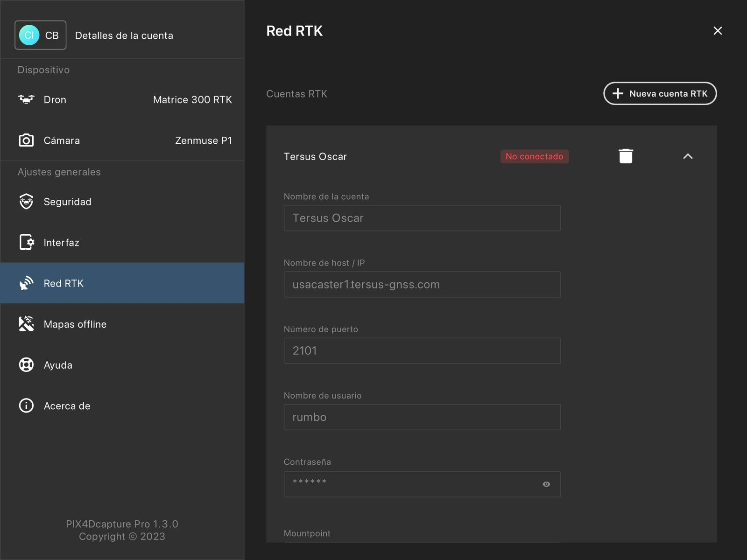Click the drone icon next to Dron
The image size is (747, 560).
[x=26, y=99]
